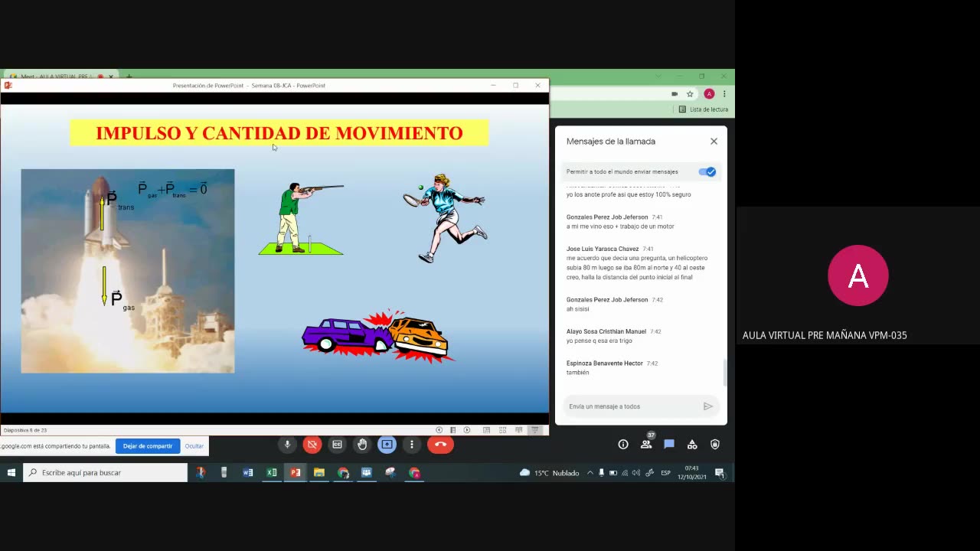The image size is (980, 551).
Task: Raise hand in the Meet call
Action: 362,445
